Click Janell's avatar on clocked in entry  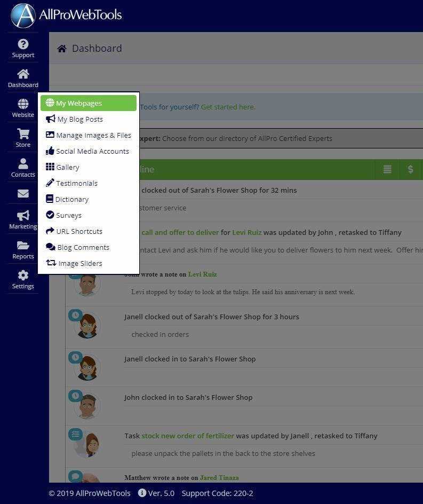(x=87, y=368)
